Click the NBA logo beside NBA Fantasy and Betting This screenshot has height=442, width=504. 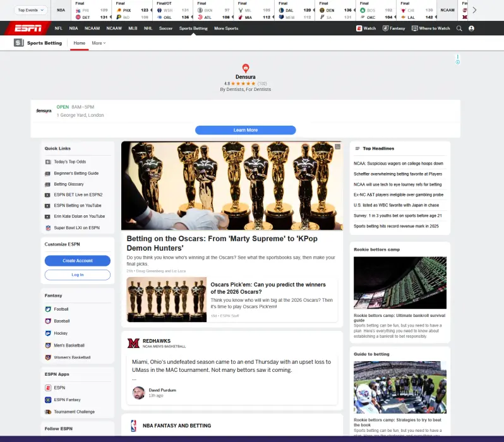(133, 426)
